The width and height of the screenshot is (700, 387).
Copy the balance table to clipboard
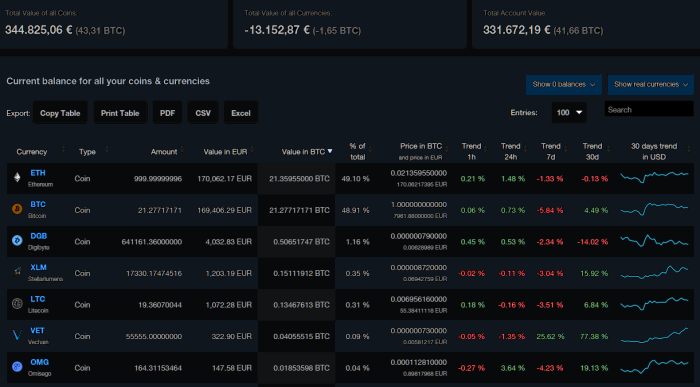(60, 113)
